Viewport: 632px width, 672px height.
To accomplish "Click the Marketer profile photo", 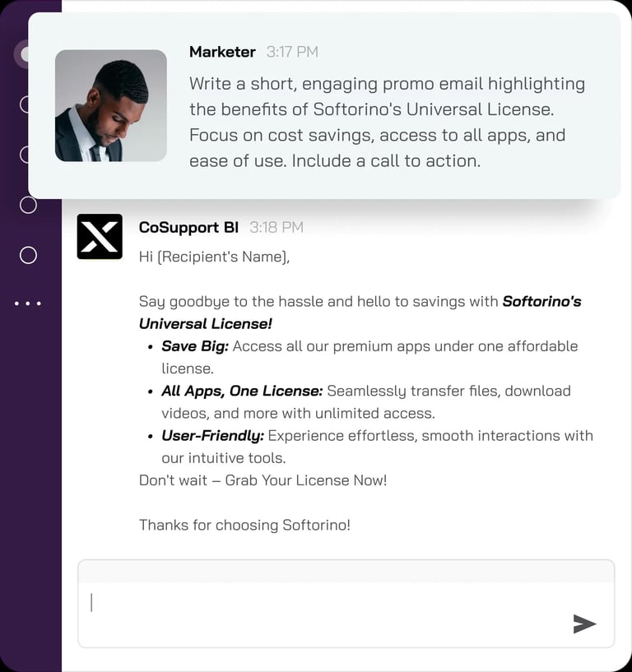I will coord(110,105).
